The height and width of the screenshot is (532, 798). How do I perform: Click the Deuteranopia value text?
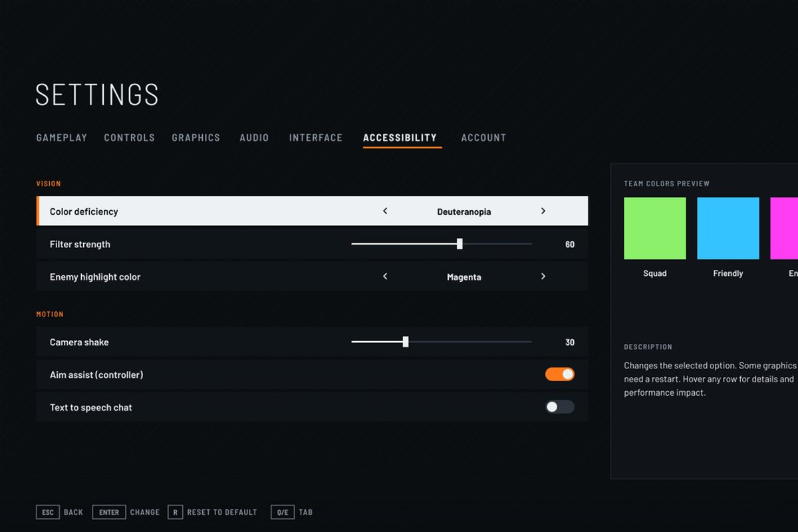[464, 211]
